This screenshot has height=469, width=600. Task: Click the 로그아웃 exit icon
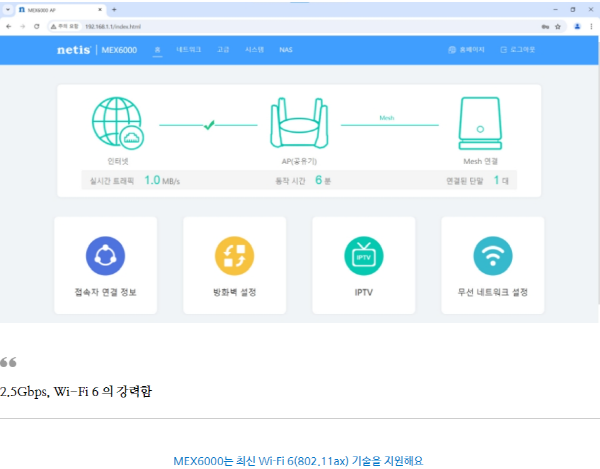504,50
